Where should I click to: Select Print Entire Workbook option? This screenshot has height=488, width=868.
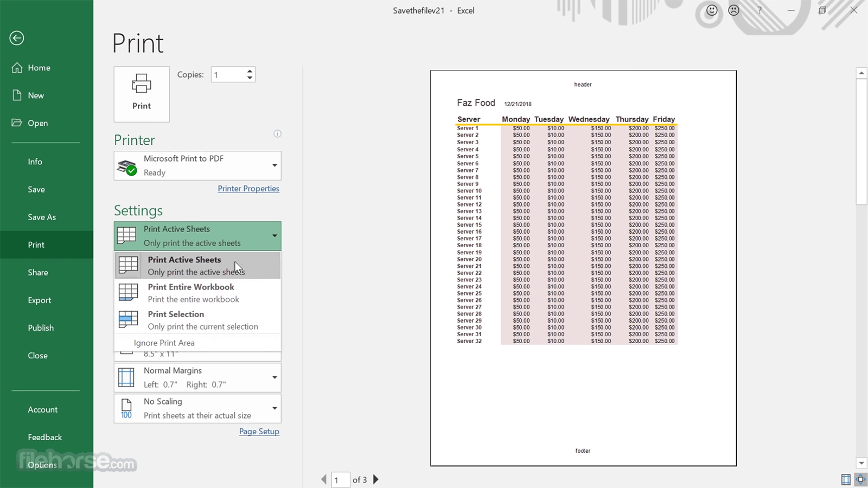197,293
